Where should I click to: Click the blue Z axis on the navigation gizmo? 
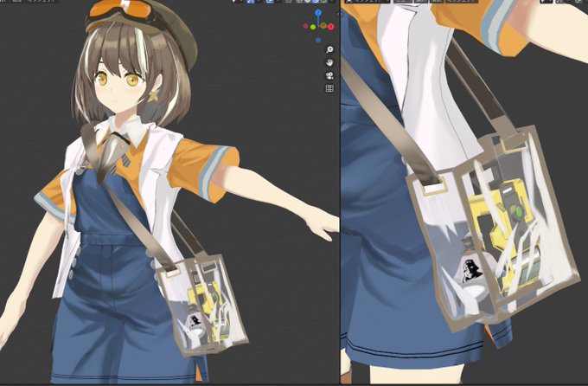(x=318, y=13)
